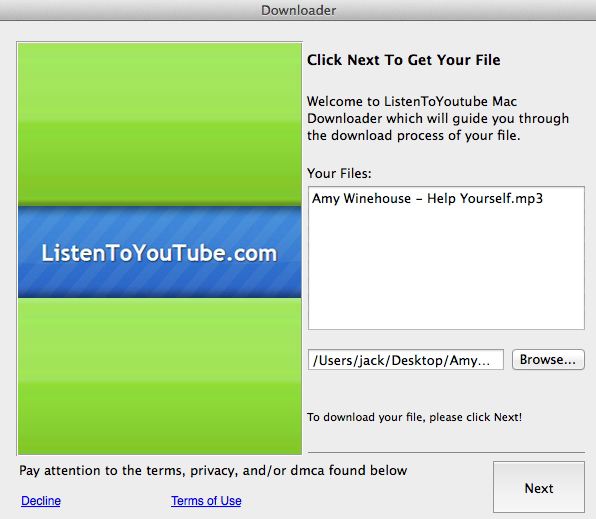Select Amy Winehouse – Help Yourself.mp3 entry
Image resolution: width=596 pixels, height=519 pixels.
[x=427, y=198]
